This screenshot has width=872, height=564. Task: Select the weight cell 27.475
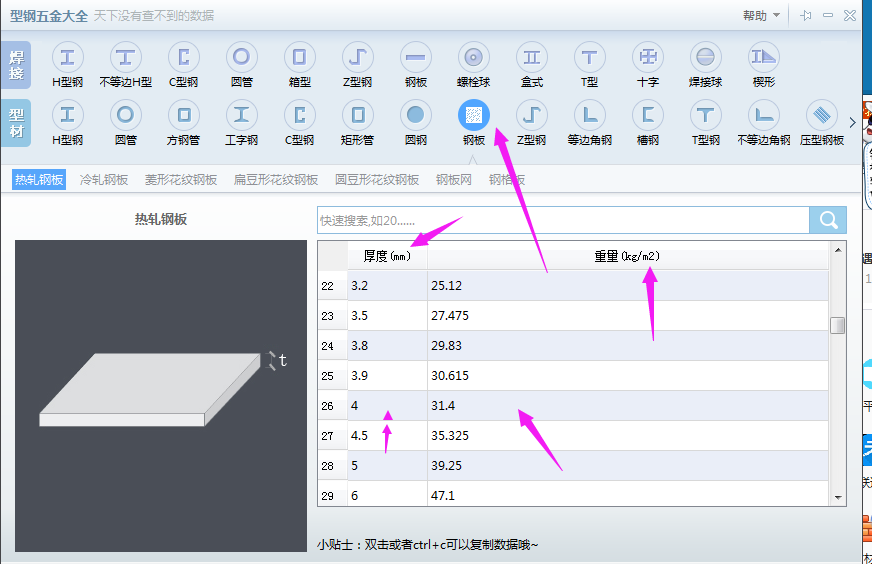[628, 316]
